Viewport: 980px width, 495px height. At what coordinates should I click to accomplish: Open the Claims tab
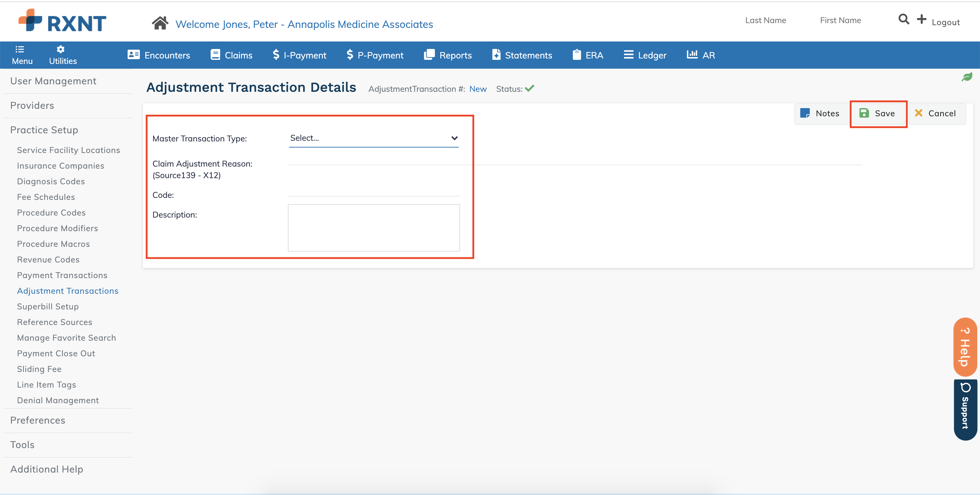pyautogui.click(x=232, y=55)
